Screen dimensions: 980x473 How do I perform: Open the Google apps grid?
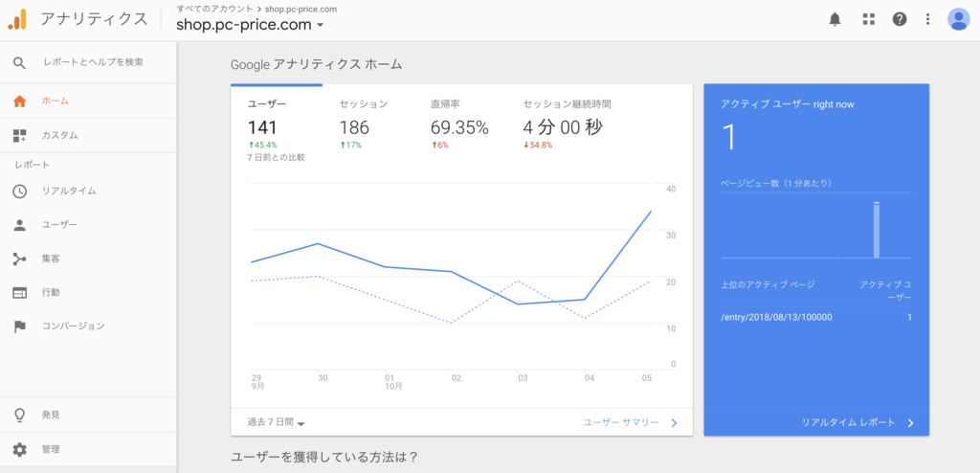pyautogui.click(x=868, y=19)
